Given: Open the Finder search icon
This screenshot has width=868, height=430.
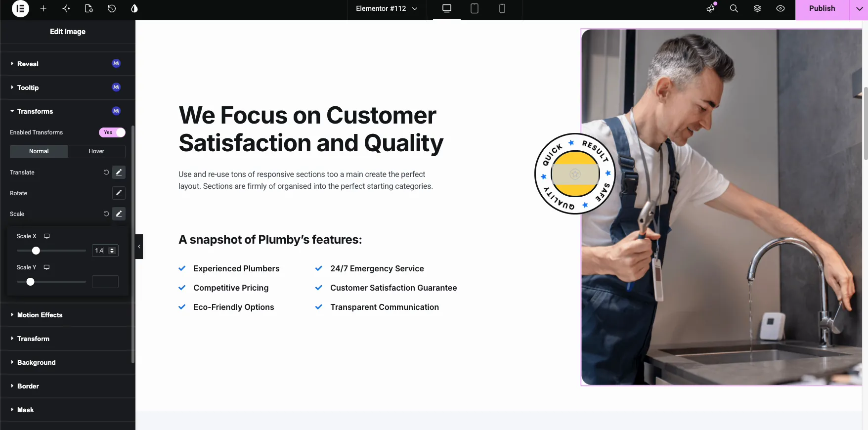Looking at the screenshot, I should pos(734,8).
